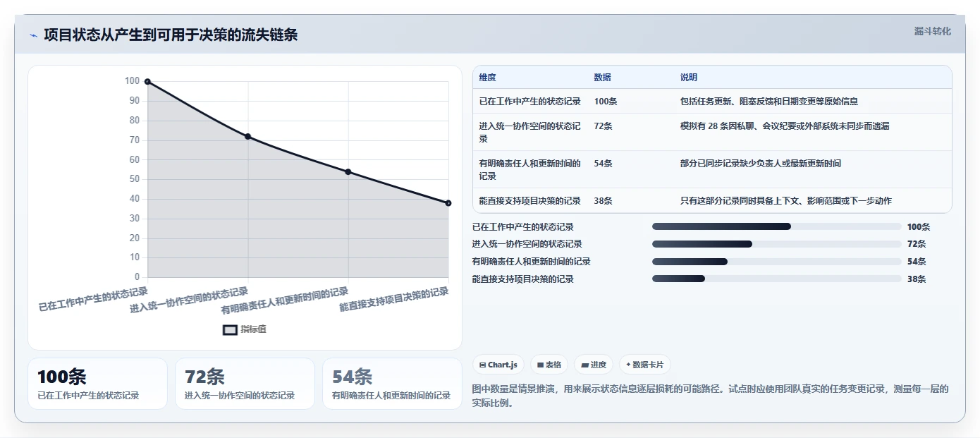Image resolution: width=980 pixels, height=438 pixels.
Task: Click the 表格 chip
Action: [x=549, y=365]
